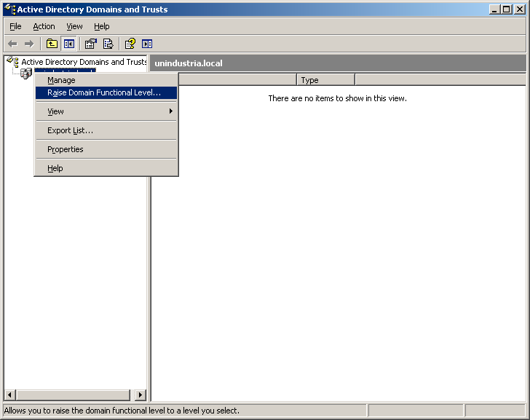Click the title bar application icon

[x=9, y=9]
